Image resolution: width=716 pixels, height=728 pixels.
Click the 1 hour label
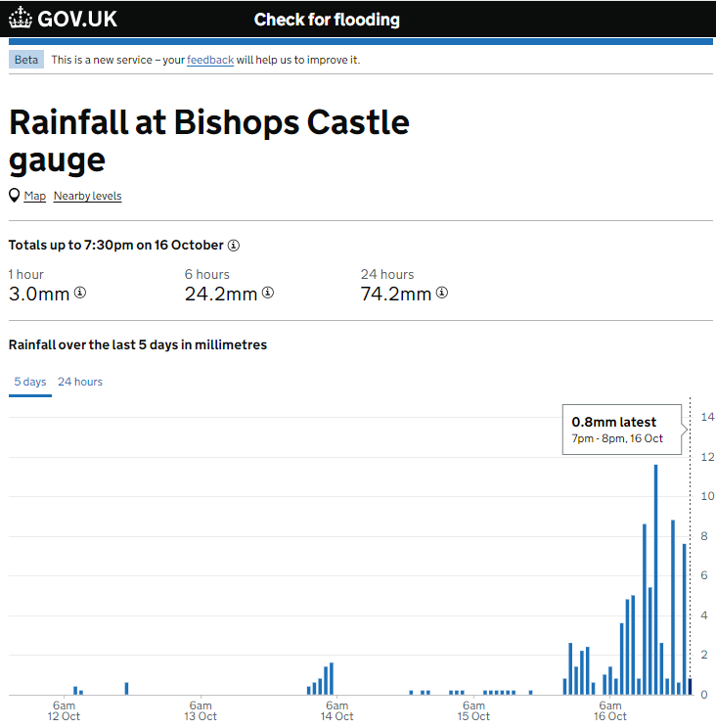click(26, 274)
